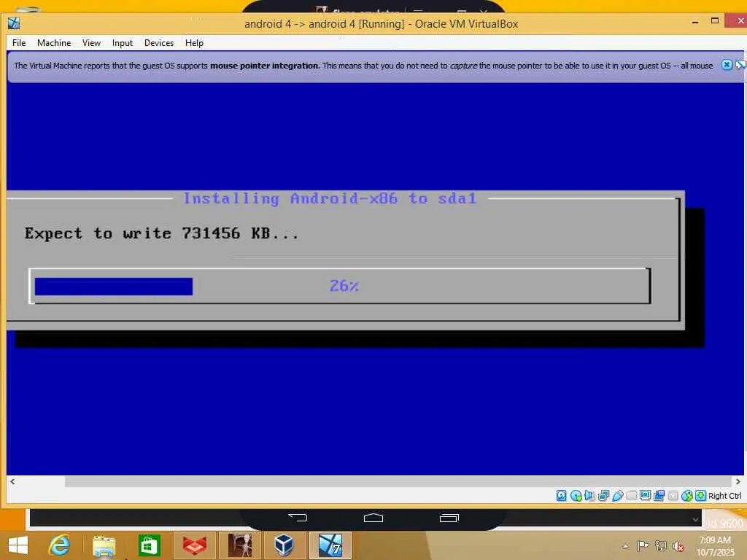Tap the Android home navigation button in the window behind VirtualBox
The image size is (747, 560).
[x=373, y=518]
